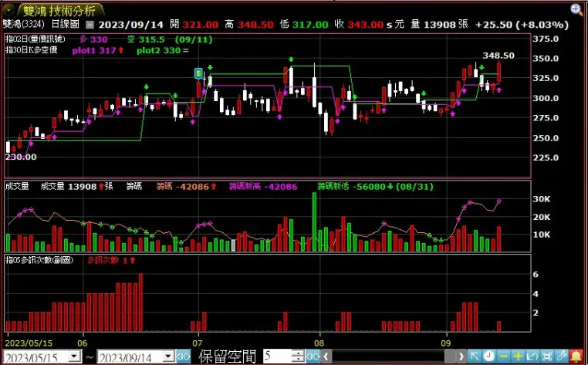This screenshot has width=588, height=365.
Task: Click the gray scrollbar thumb at bottom
Action: coord(451,356)
